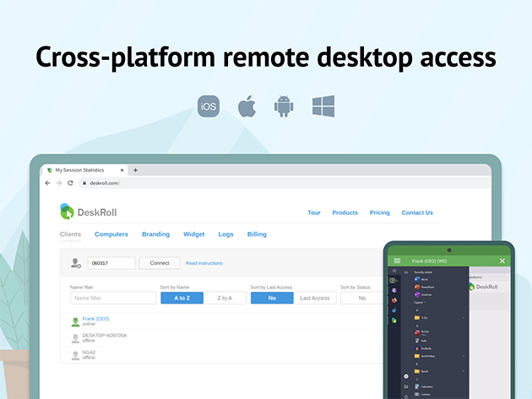The image size is (532, 399).
Task: Switch to the Clients tab
Action: pyautogui.click(x=70, y=235)
